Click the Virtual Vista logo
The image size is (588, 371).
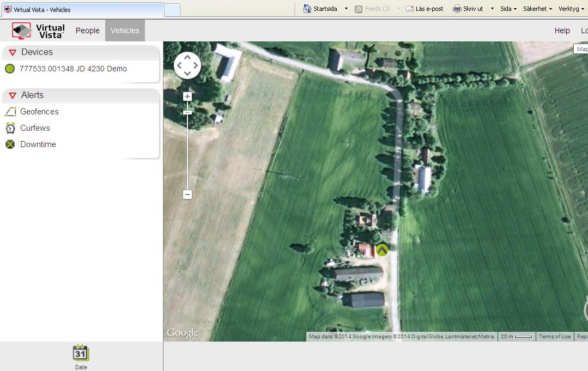pyautogui.click(x=38, y=31)
